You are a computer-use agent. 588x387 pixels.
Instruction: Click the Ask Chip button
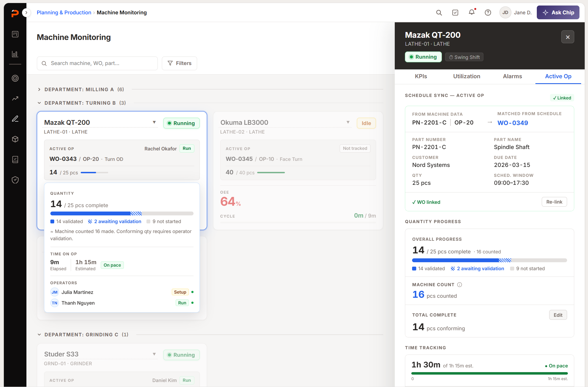pos(558,13)
